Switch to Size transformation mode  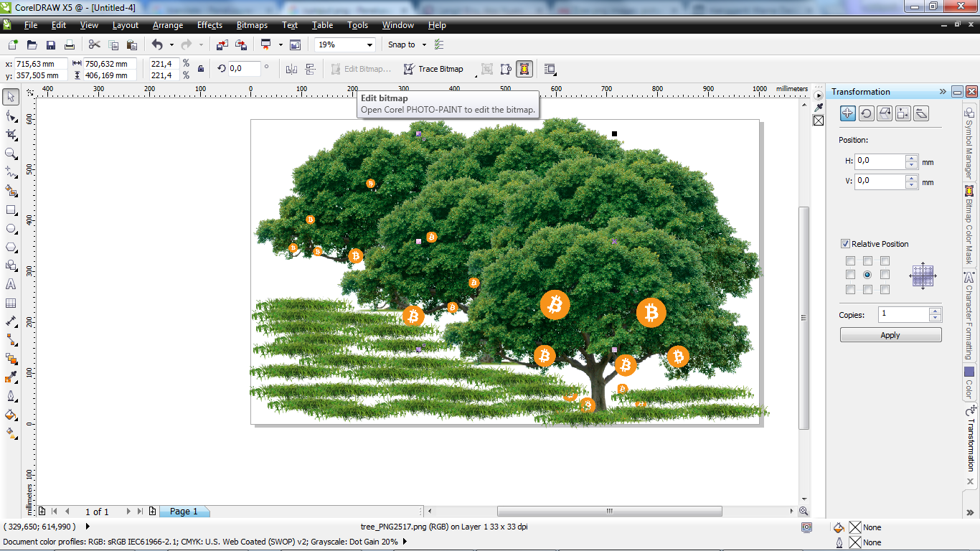(x=903, y=113)
